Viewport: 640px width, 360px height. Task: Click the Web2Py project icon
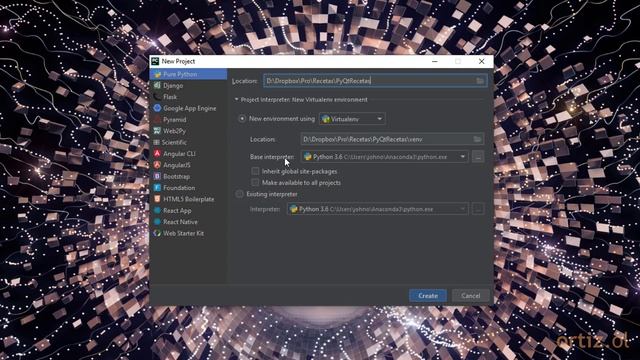[157, 131]
